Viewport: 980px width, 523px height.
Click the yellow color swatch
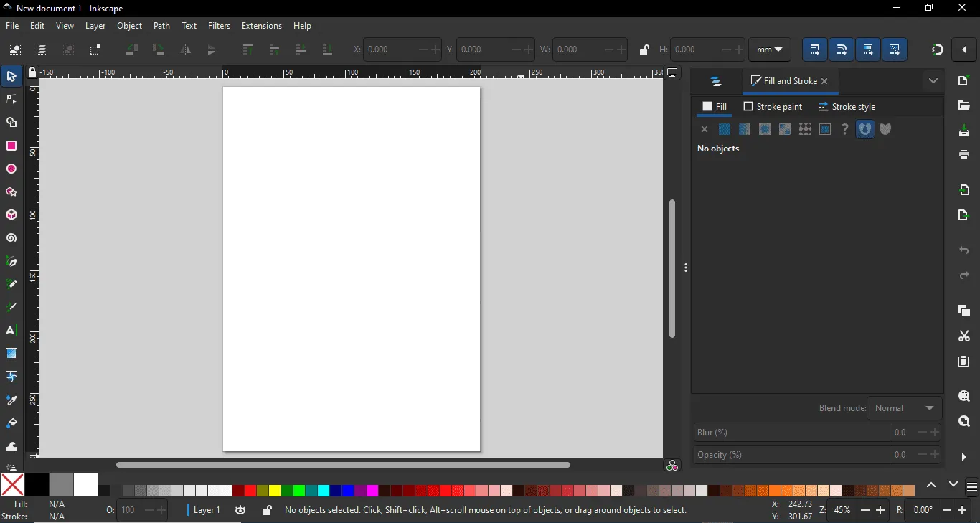click(x=274, y=491)
